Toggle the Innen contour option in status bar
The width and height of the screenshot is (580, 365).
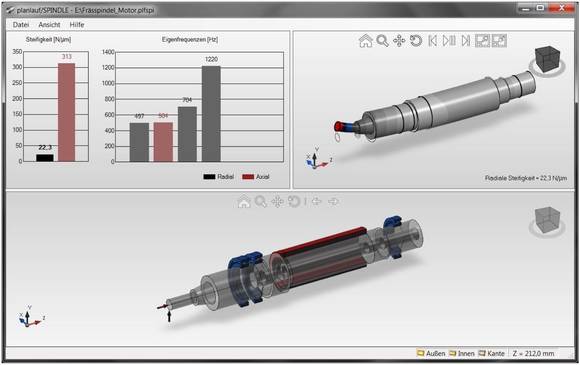(462, 354)
